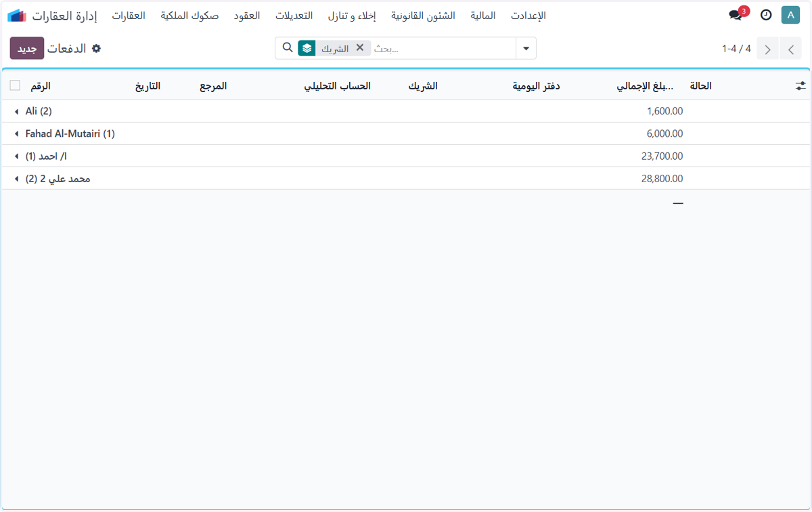Open the العقارات menu
Viewport: 812px width, 512px height.
pyautogui.click(x=129, y=16)
